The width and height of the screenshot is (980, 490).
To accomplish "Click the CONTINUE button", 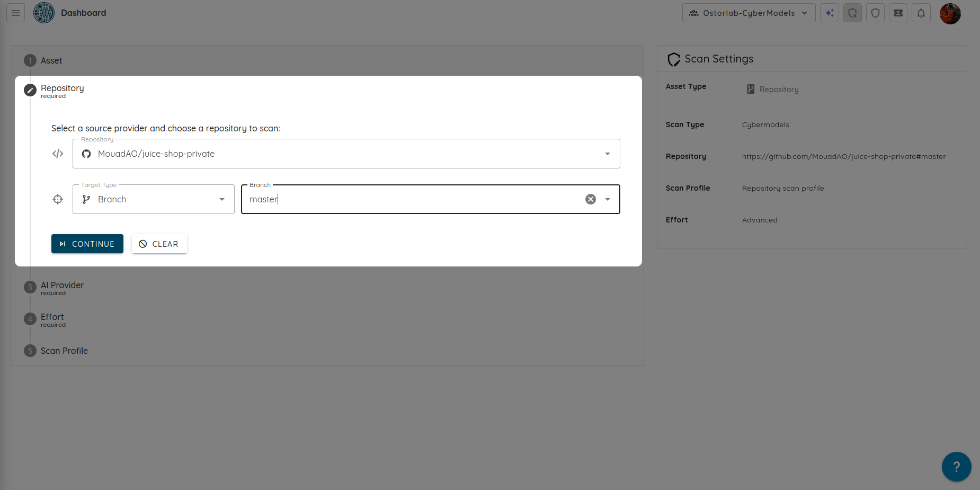I will pyautogui.click(x=87, y=244).
